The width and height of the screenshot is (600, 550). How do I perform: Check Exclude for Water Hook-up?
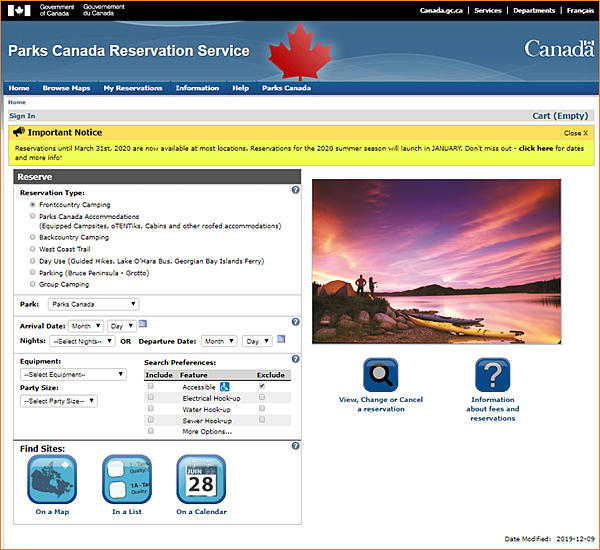262,409
